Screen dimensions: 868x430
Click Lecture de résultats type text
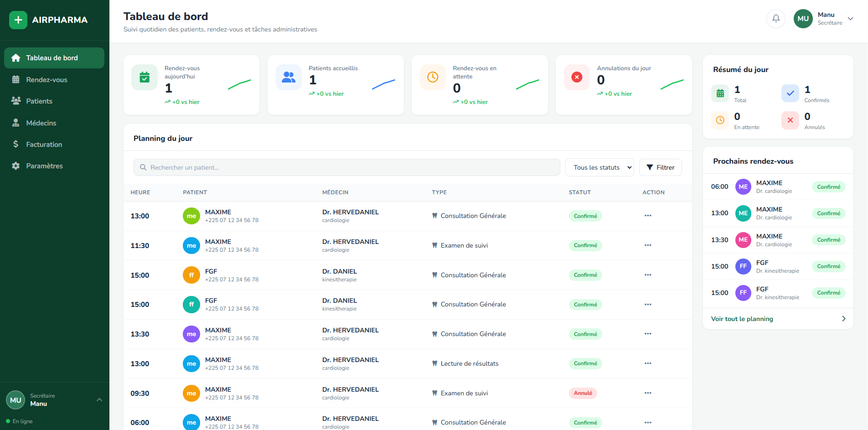pyautogui.click(x=469, y=363)
